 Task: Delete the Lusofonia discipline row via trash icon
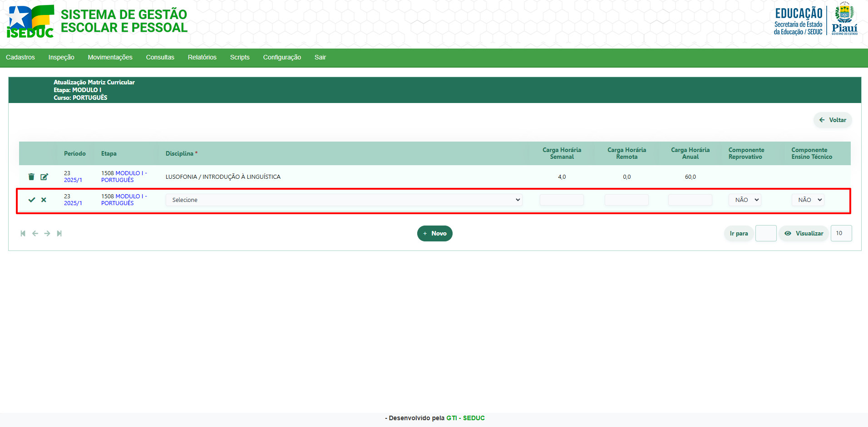click(x=31, y=177)
